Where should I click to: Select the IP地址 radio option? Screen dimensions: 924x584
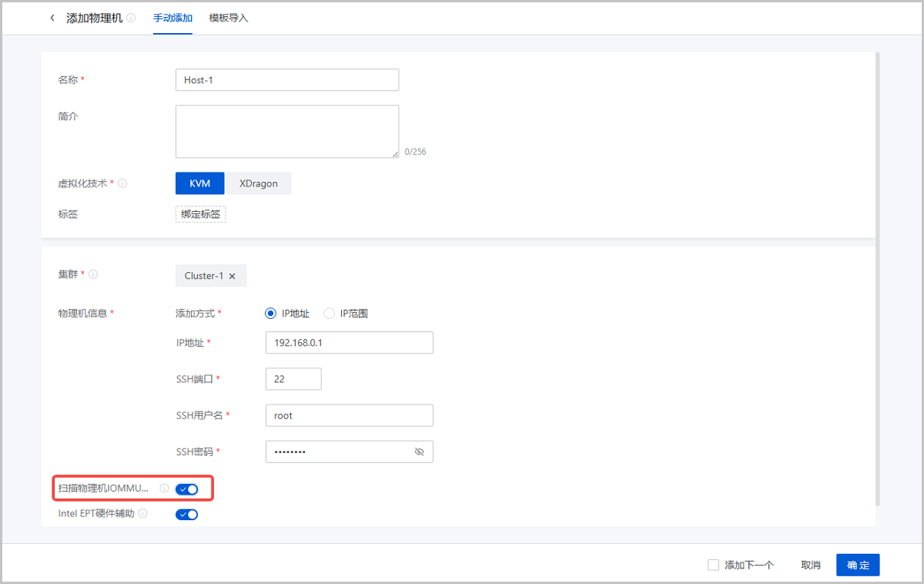[270, 313]
